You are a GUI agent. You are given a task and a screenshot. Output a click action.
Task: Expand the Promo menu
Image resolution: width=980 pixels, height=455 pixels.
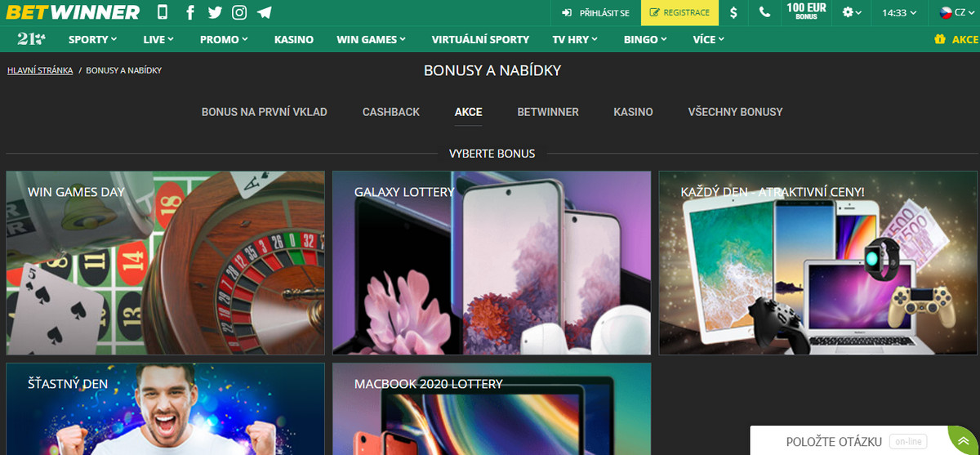224,39
